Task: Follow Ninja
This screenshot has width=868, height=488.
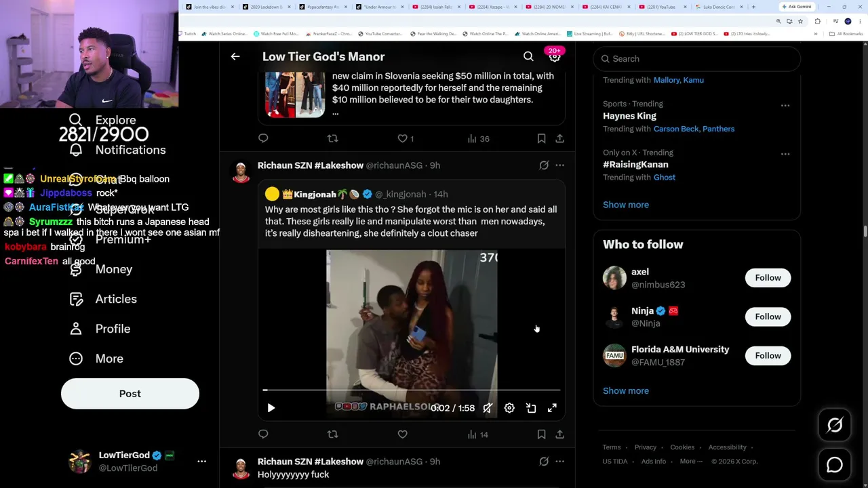Action: (768, 317)
